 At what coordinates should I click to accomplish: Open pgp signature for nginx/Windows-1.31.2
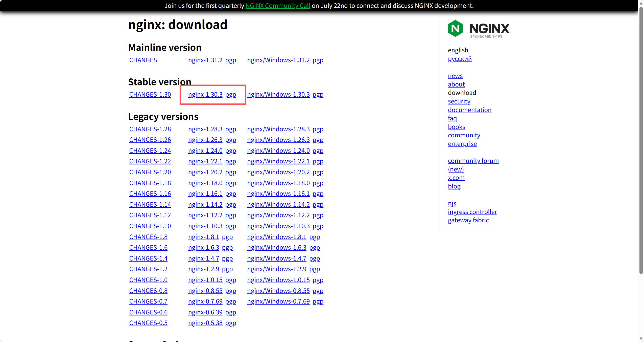[x=318, y=60]
